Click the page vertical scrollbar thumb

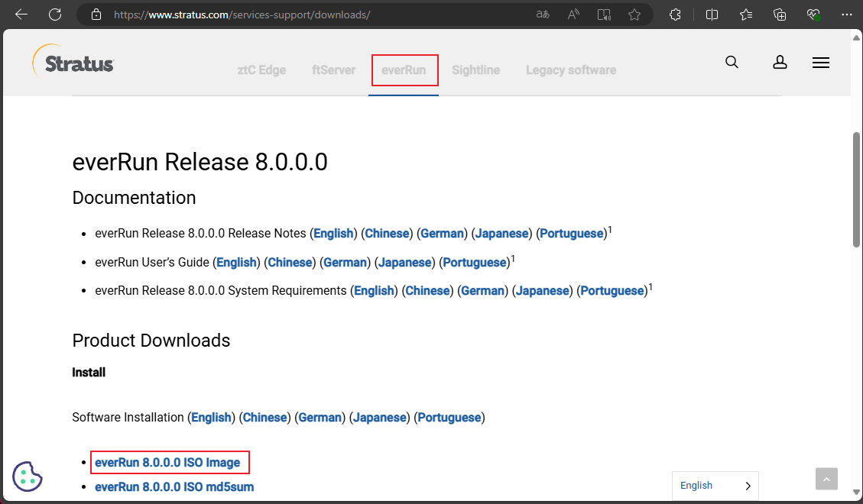pos(856,189)
